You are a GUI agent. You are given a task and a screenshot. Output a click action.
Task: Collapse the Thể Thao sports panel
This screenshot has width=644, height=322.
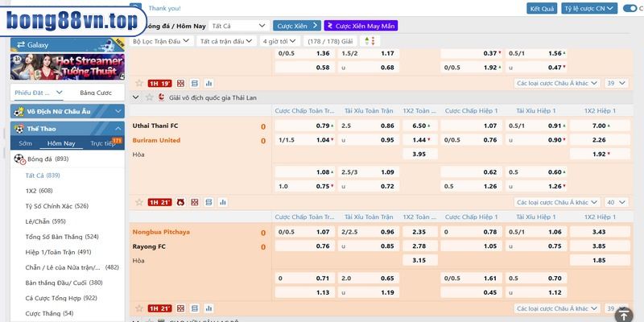(x=118, y=129)
